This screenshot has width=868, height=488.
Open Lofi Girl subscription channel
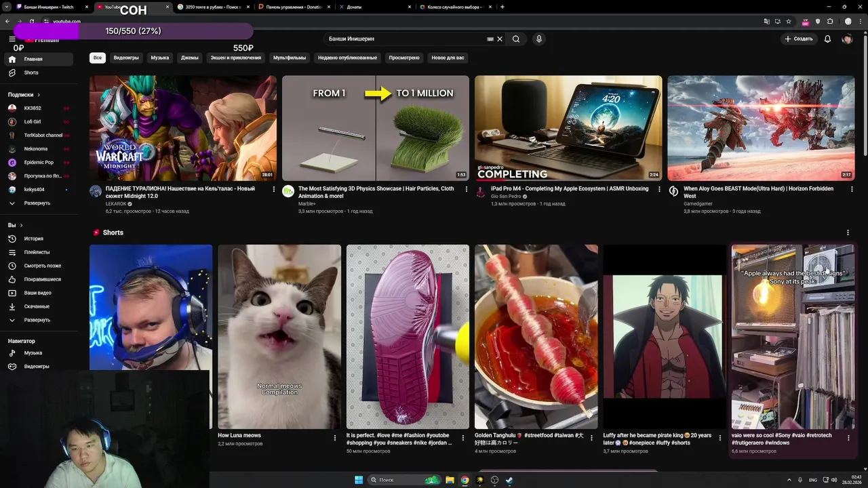tap(39, 122)
